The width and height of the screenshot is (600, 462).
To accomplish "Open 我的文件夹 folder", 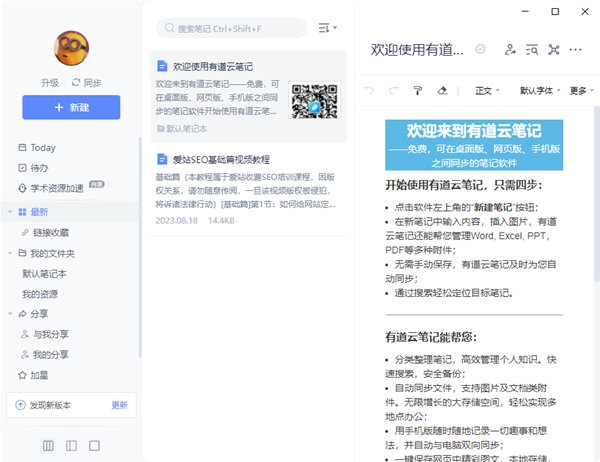I will [x=47, y=253].
